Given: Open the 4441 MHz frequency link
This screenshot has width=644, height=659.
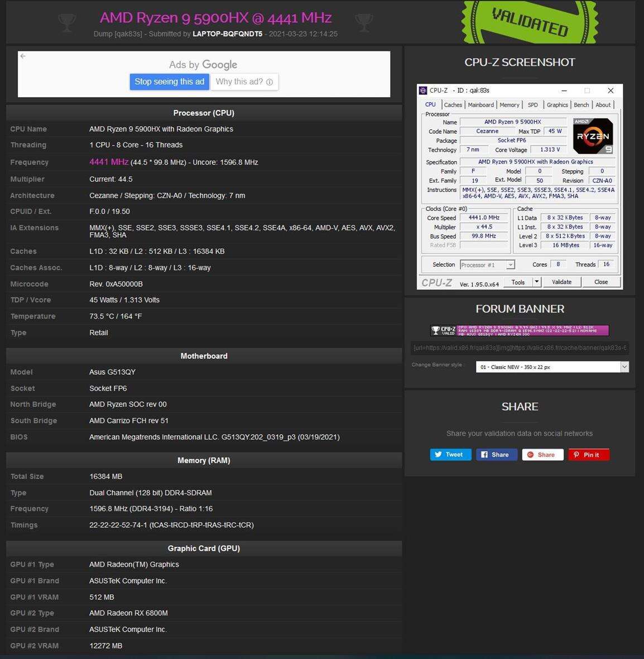Looking at the screenshot, I should (108, 162).
